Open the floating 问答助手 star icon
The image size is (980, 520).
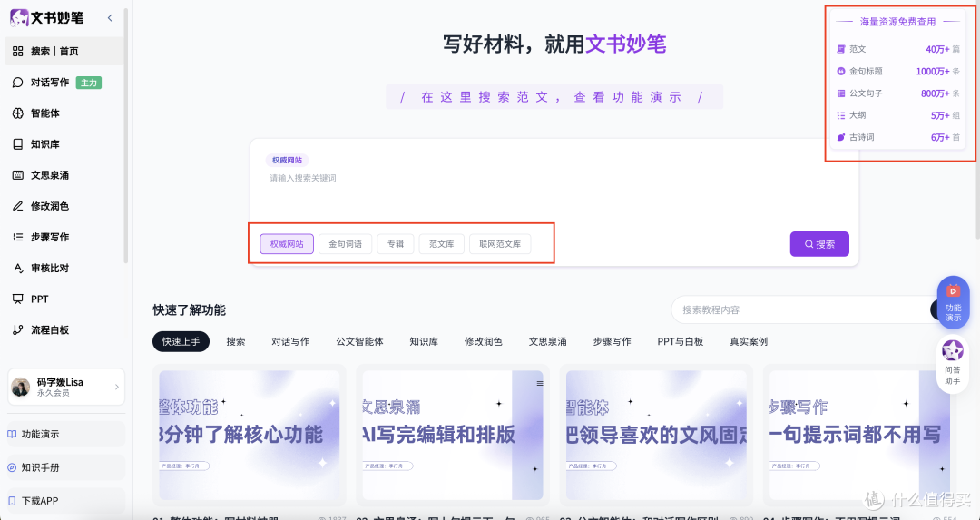[x=953, y=350]
